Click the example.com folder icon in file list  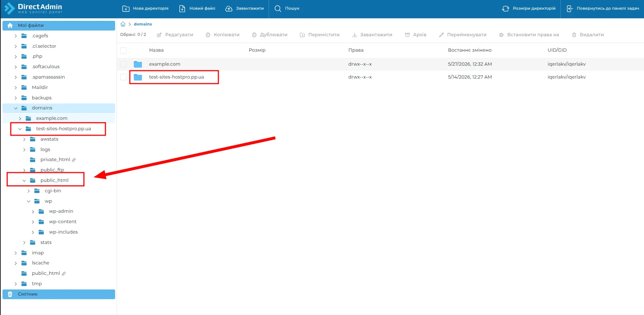point(138,64)
